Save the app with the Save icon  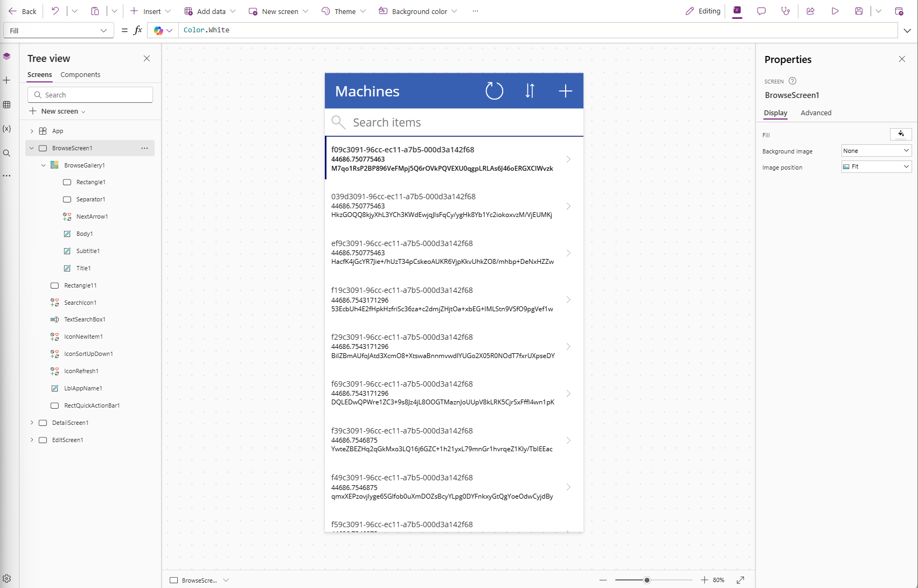click(859, 11)
